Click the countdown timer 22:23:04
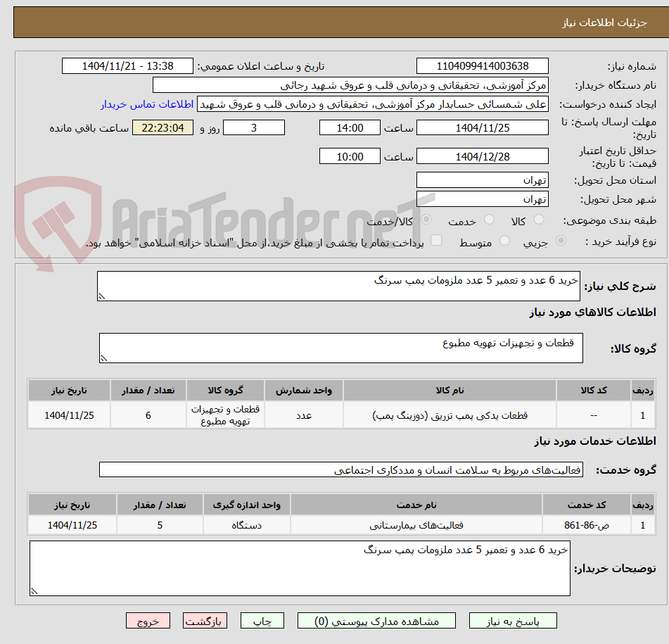This screenshot has width=669, height=644. tap(163, 127)
